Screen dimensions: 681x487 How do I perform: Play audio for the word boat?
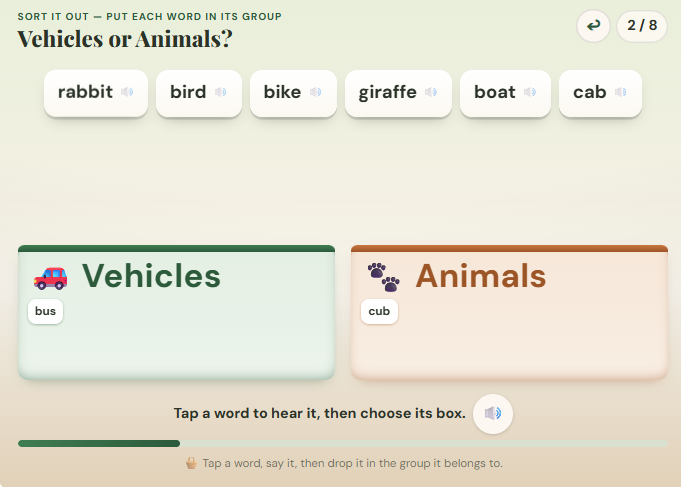(x=530, y=92)
